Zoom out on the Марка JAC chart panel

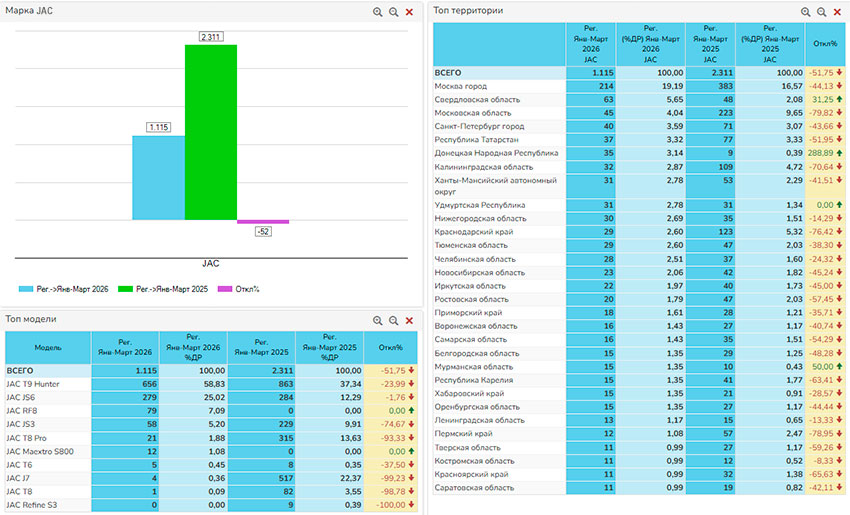394,12
